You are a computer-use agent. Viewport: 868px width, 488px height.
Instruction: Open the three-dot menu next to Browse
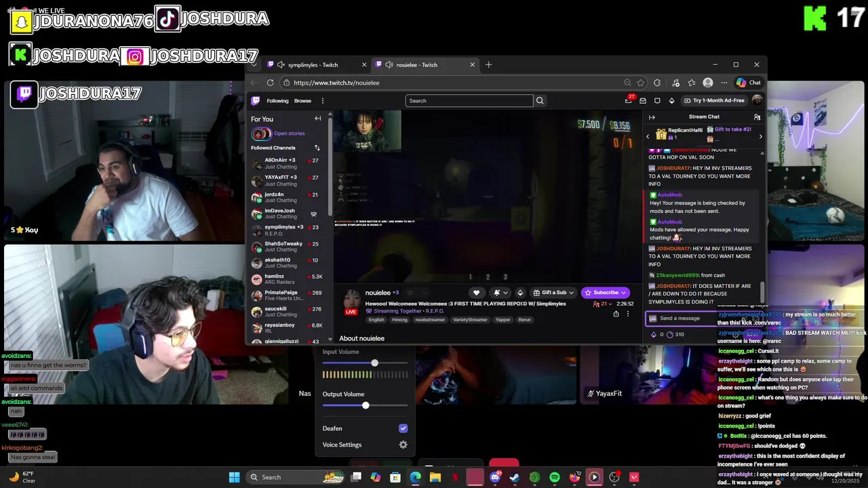322,101
